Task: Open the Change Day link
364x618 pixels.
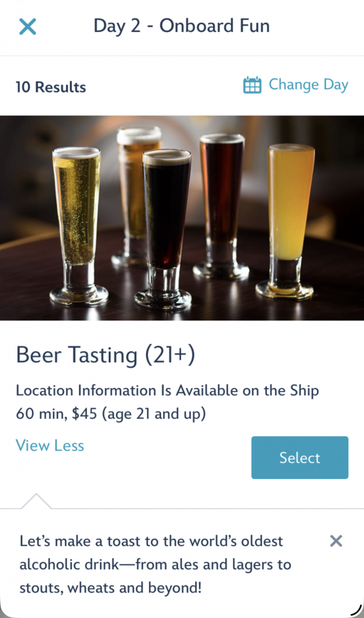Action: tap(308, 84)
